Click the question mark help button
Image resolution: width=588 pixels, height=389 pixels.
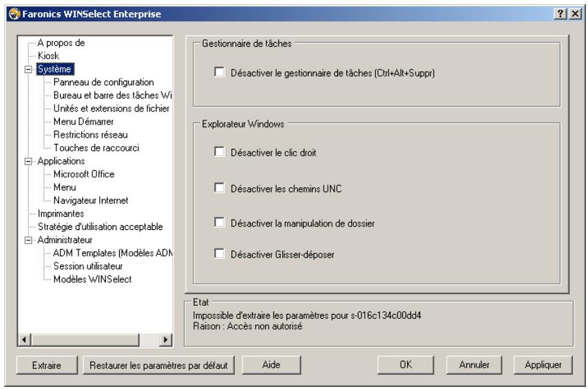pos(560,14)
